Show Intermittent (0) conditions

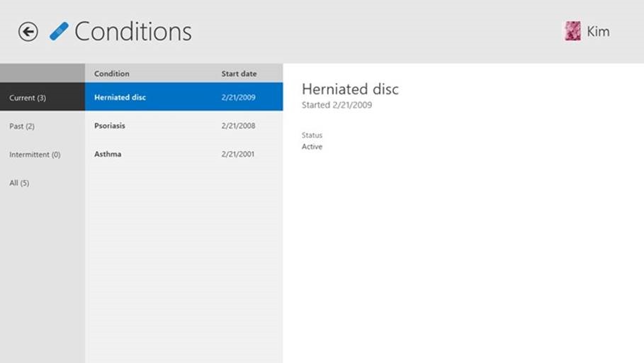tap(35, 155)
